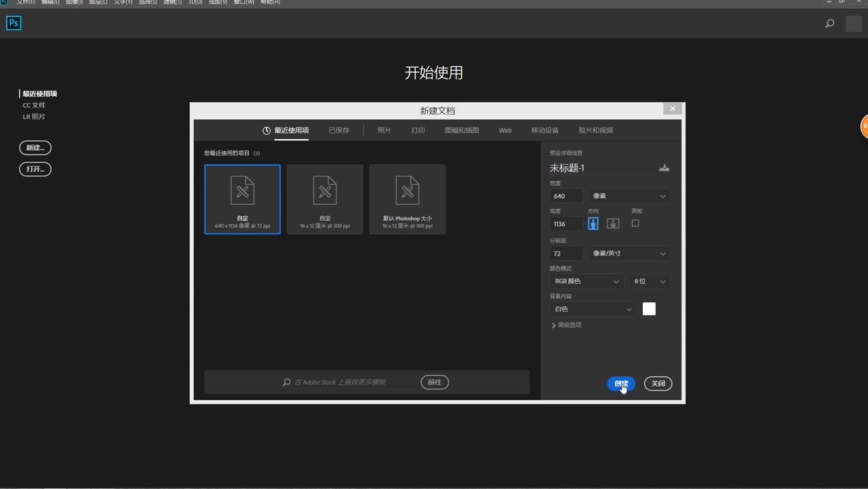
Task: Click the 创建 create button
Action: coord(621,384)
